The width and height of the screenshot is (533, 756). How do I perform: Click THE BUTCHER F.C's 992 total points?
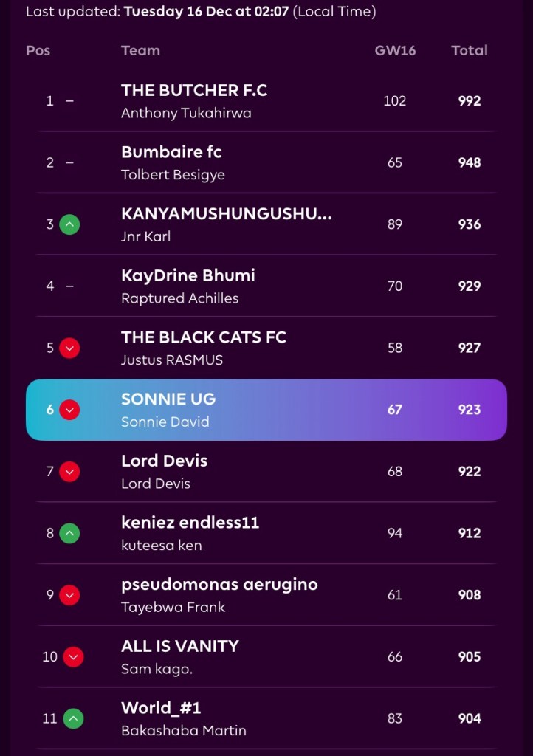pyautogui.click(x=470, y=101)
